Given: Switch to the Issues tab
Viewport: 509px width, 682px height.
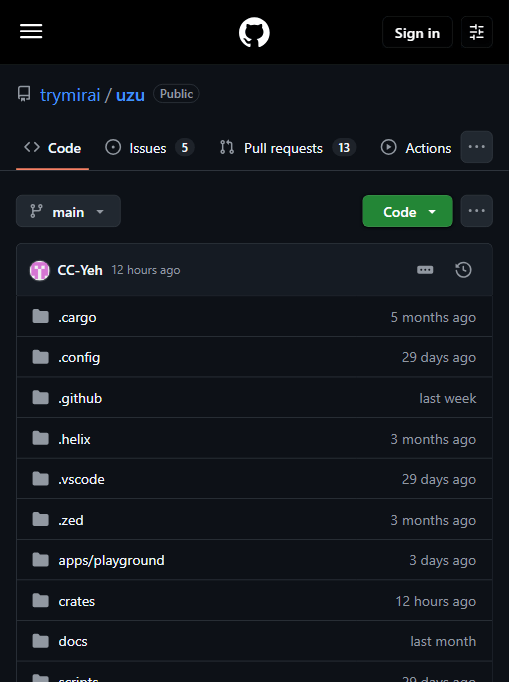Looking at the screenshot, I should (x=150, y=148).
